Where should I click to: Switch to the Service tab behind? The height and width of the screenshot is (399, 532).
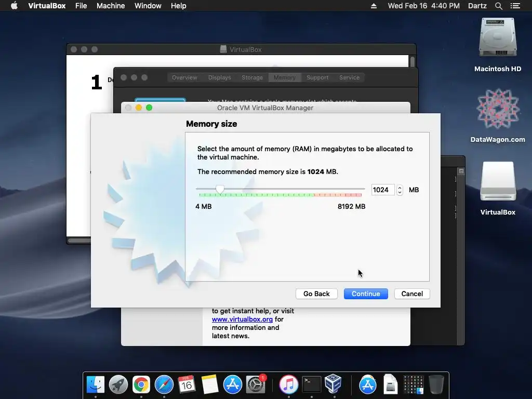(x=349, y=77)
